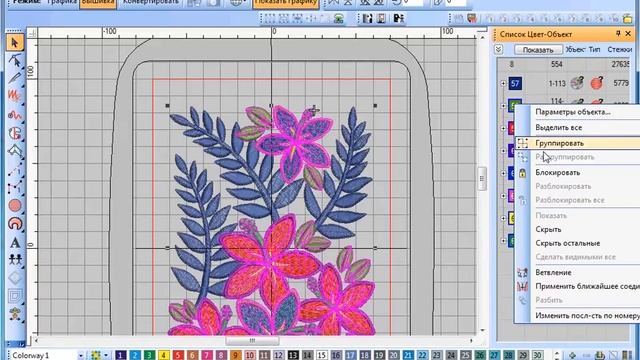Select yellow color swatch 4

(x=164, y=355)
